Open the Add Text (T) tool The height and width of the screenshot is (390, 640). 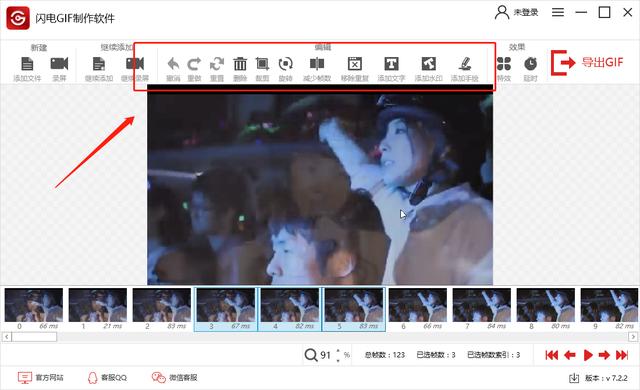(x=391, y=64)
